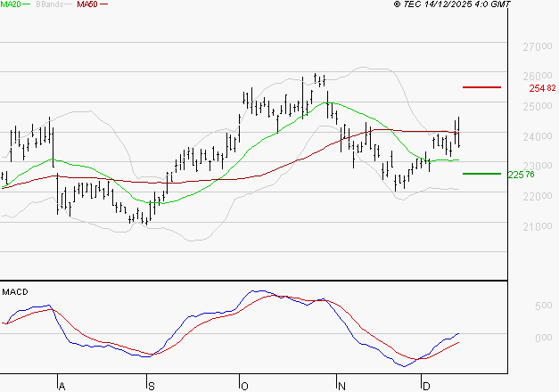Click the 26000 price axis label
This screenshot has height=392, width=559.
pyautogui.click(x=538, y=77)
